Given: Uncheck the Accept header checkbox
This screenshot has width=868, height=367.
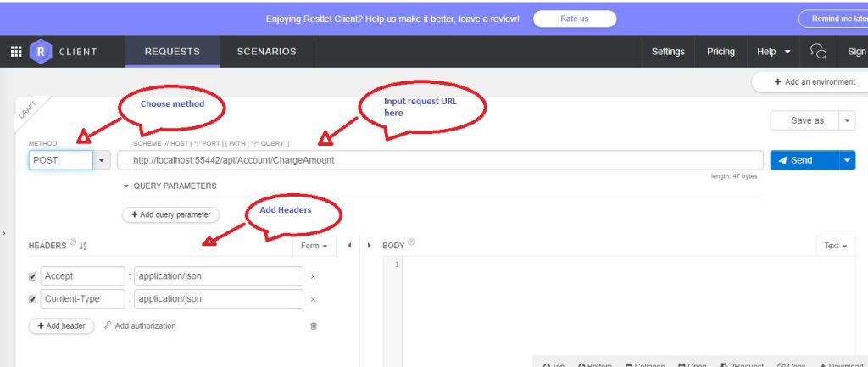Looking at the screenshot, I should click(x=32, y=276).
